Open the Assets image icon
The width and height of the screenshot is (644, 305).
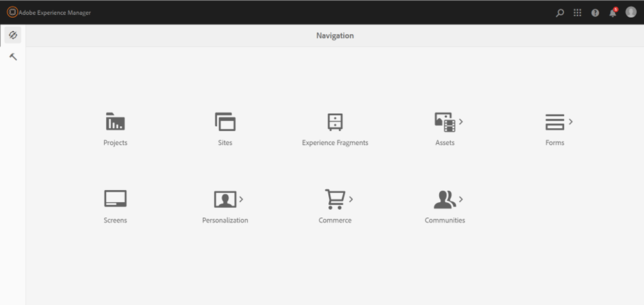pos(445,122)
